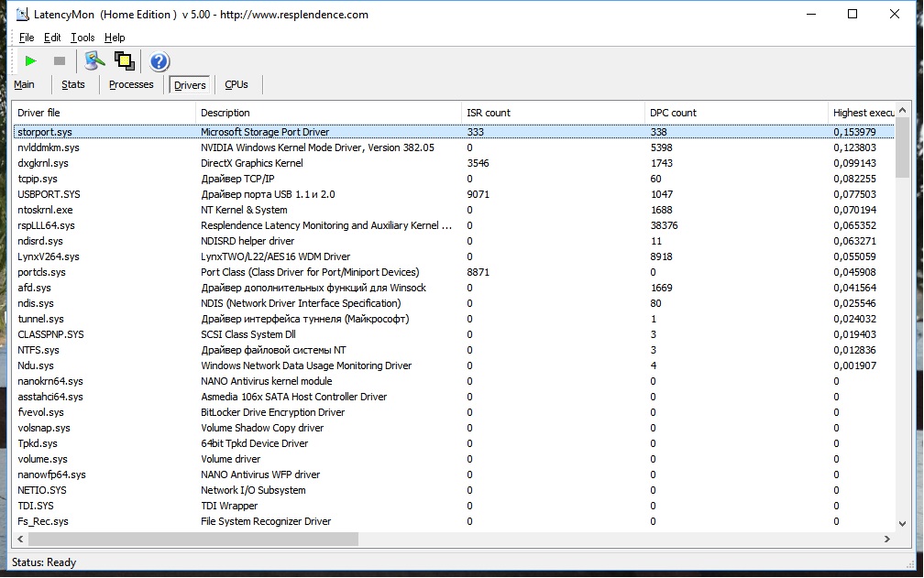Click the yellow overlapping windows toolbar icon
This screenshot has height=578, width=924.
click(x=125, y=61)
